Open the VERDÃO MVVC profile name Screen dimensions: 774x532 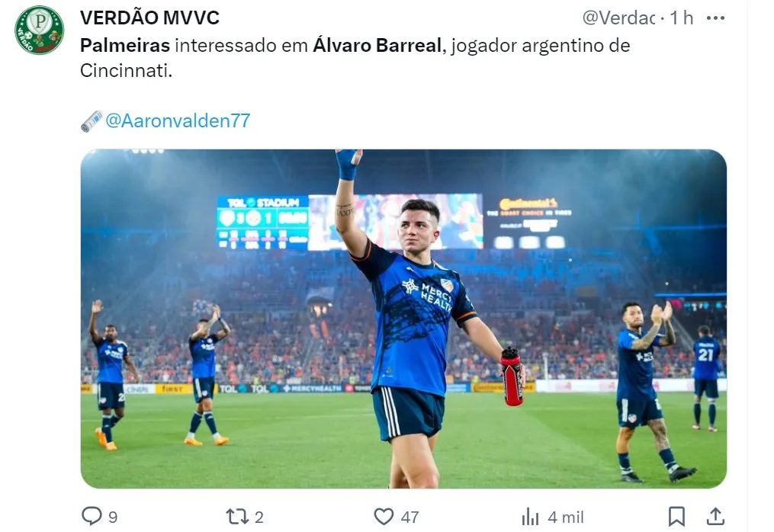pyautogui.click(x=149, y=18)
